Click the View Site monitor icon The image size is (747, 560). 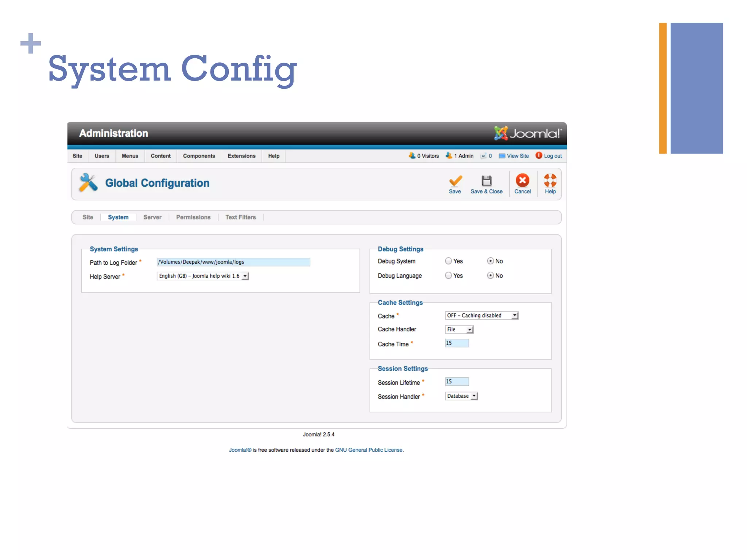(x=502, y=156)
